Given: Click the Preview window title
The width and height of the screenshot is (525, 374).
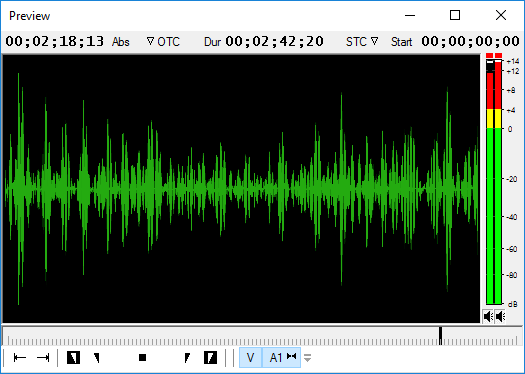Looking at the screenshot, I should 29,16.
